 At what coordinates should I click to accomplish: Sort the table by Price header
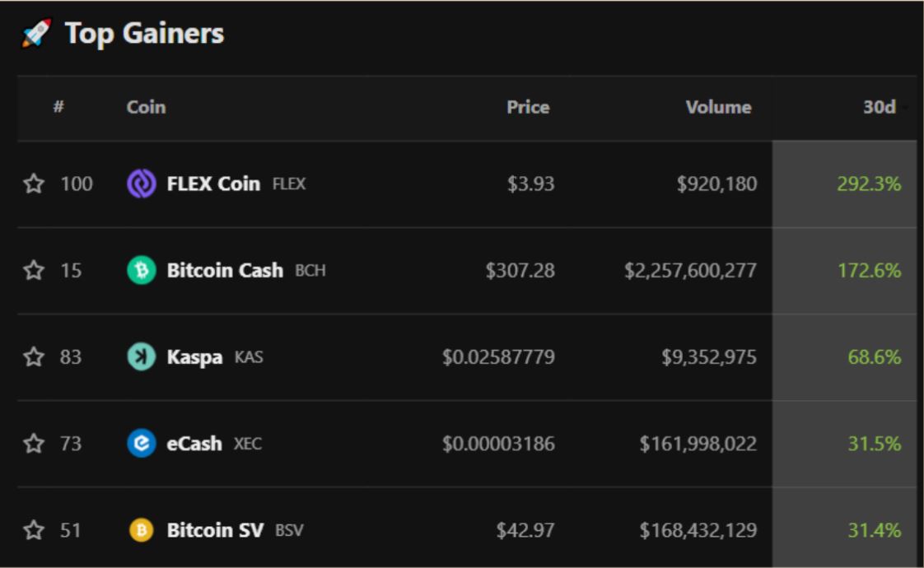[528, 108]
